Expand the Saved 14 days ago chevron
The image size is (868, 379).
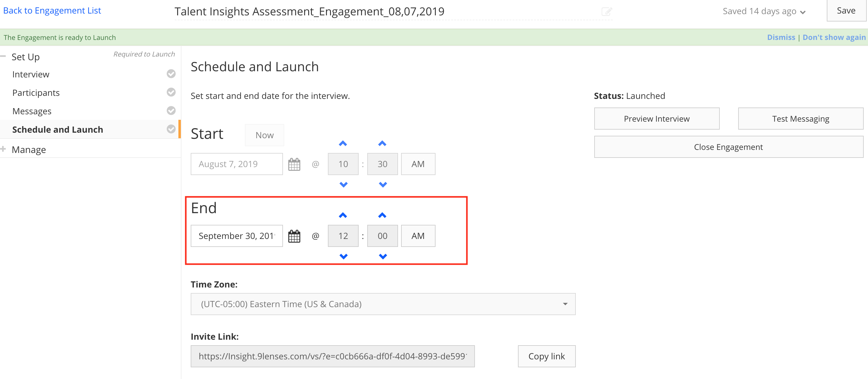tap(802, 13)
